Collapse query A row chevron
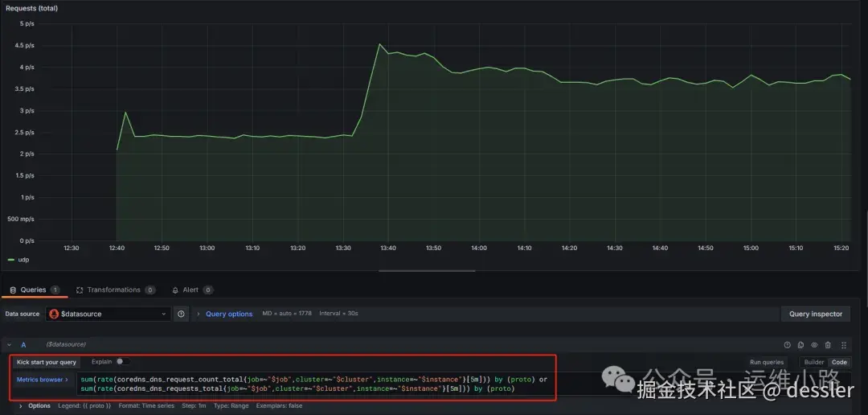The image size is (868, 415). pyautogui.click(x=10, y=345)
